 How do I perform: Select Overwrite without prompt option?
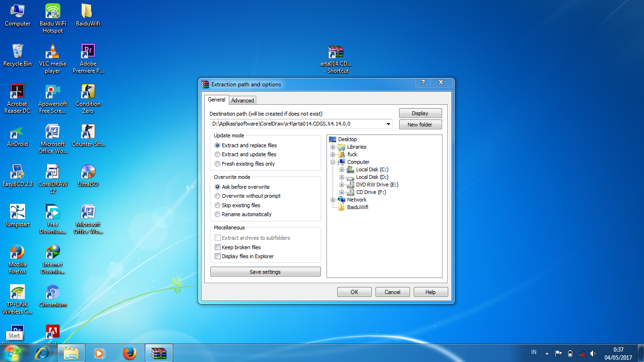tap(217, 196)
